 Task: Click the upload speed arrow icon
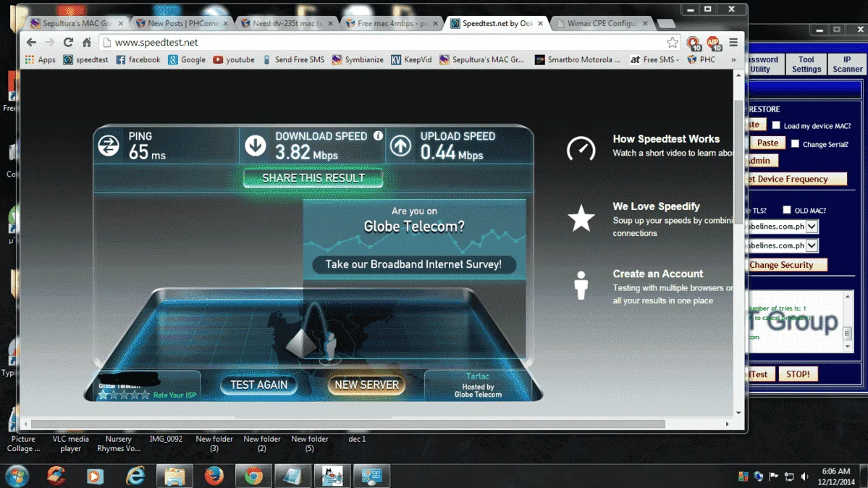pos(400,146)
